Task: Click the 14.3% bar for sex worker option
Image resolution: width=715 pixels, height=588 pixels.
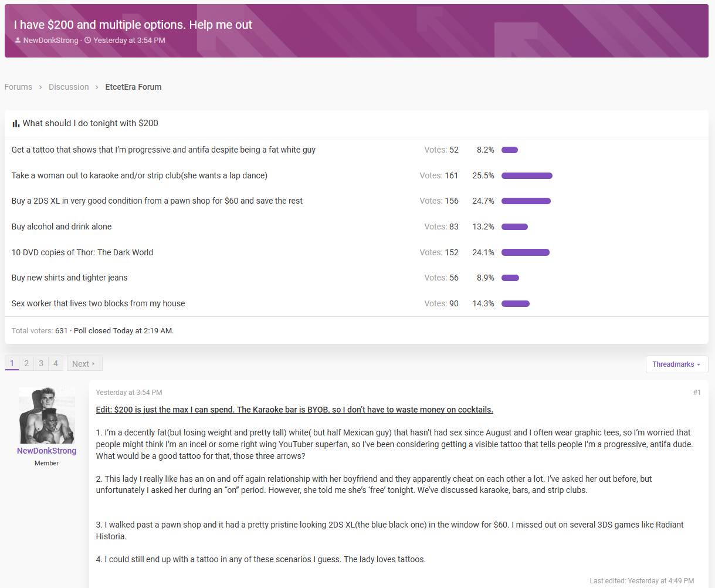Action: (516, 303)
